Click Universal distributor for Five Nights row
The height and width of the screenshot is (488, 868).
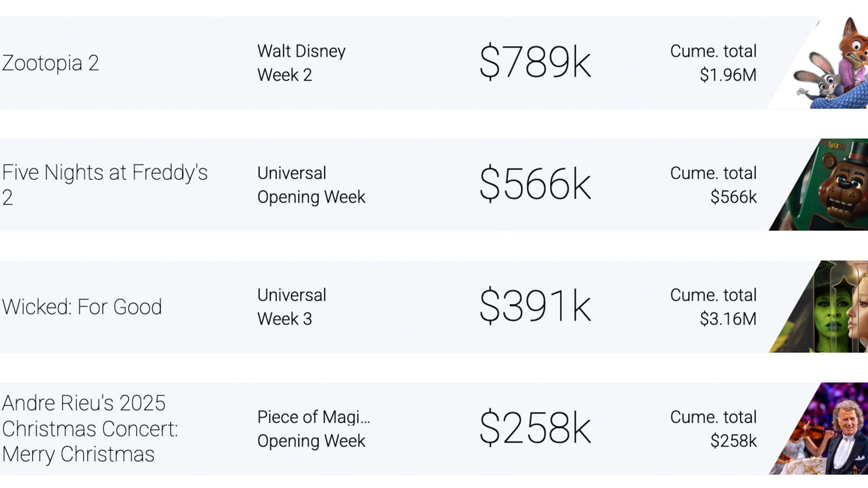pyautogui.click(x=292, y=173)
